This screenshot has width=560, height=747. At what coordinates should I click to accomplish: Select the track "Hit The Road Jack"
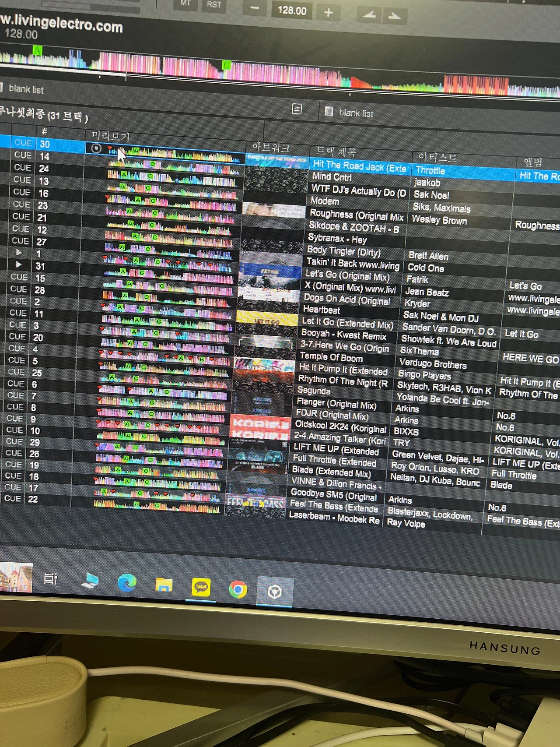[360, 166]
